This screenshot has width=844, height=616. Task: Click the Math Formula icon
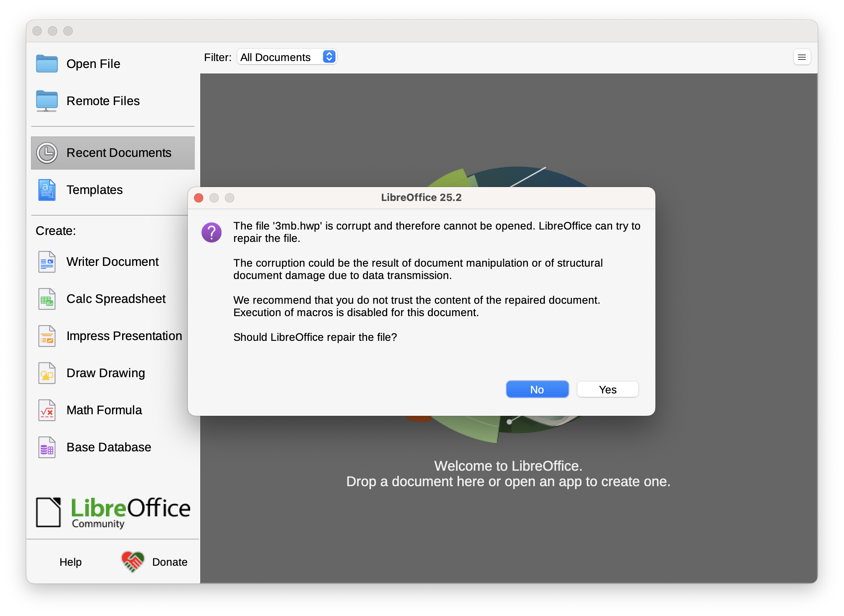tap(47, 410)
